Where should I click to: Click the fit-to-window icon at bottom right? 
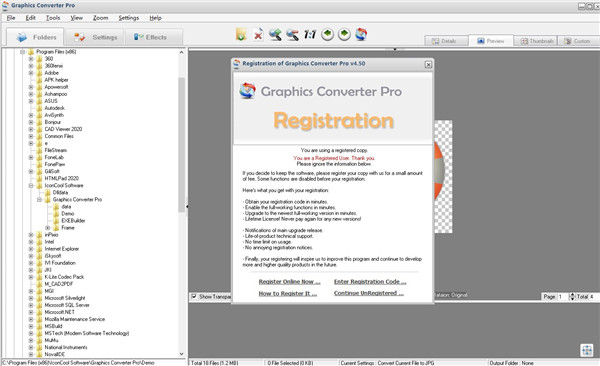587,350
